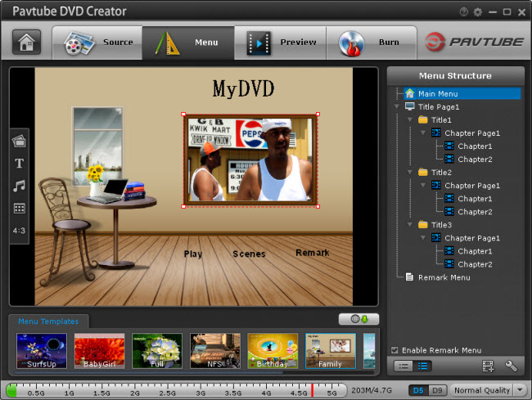Viewport: 532px width, 400px height.
Task: Click the download more templates button
Action: [358, 319]
